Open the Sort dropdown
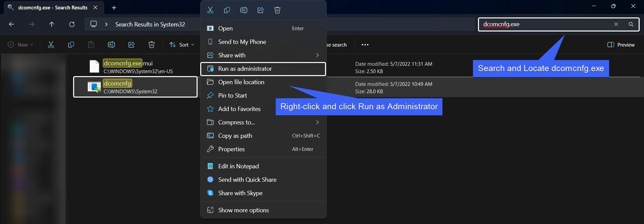Image resolution: width=644 pixels, height=224 pixels. coord(182,45)
